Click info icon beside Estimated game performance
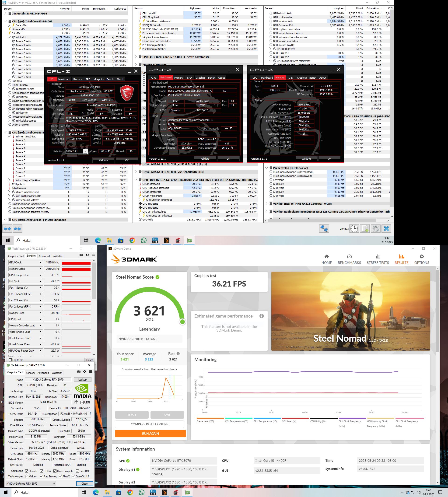The image size is (448, 497). click(x=262, y=316)
